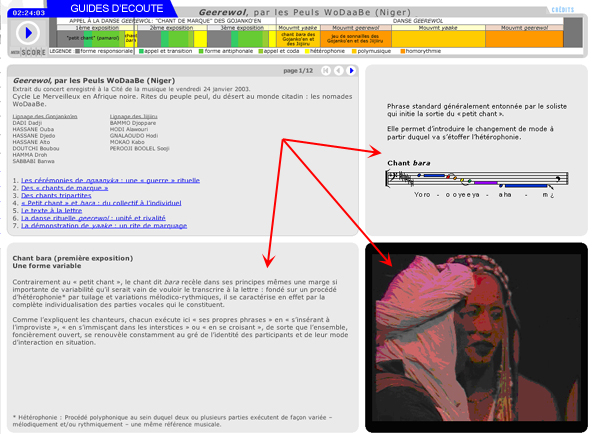Screen dimensions: 600x434
Task: Go to the previous guide page
Action: click(339, 70)
